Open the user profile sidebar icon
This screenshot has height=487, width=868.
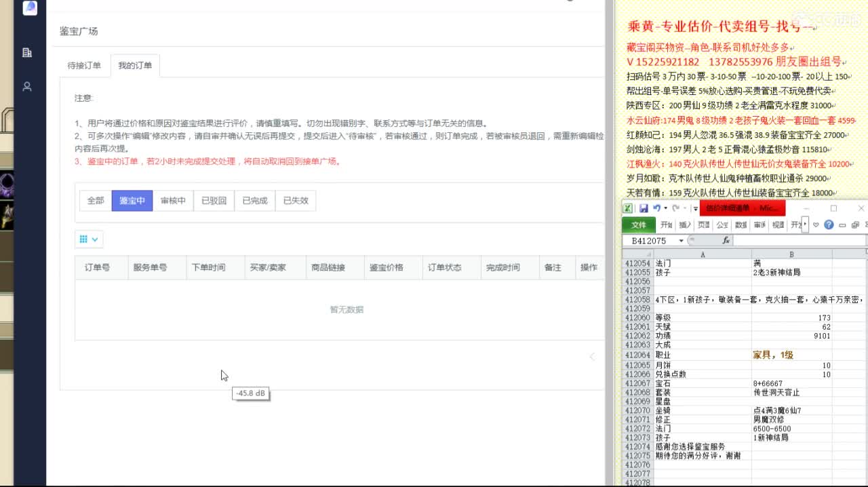27,87
